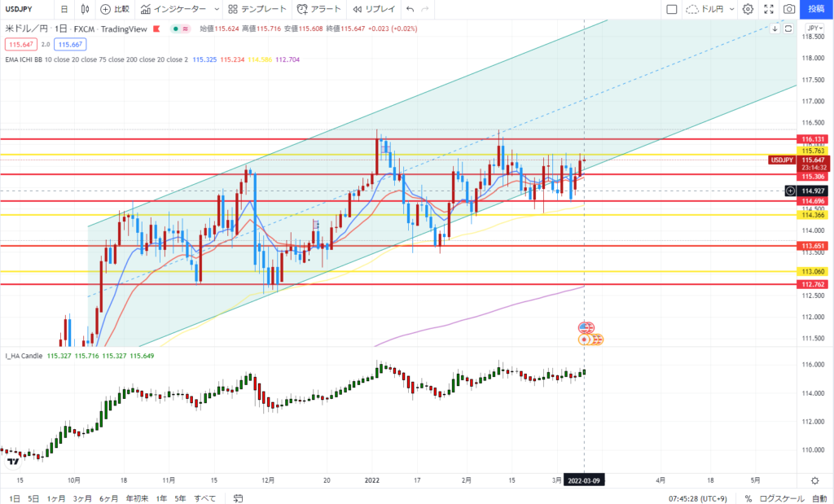
Task: Change the 日 timeframe interval
Action: point(64,9)
